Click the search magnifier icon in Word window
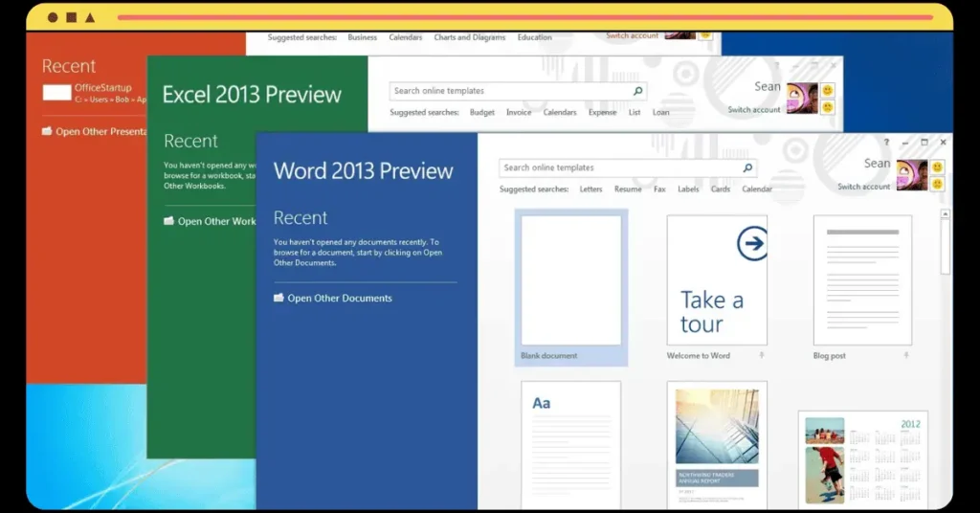 pos(747,167)
